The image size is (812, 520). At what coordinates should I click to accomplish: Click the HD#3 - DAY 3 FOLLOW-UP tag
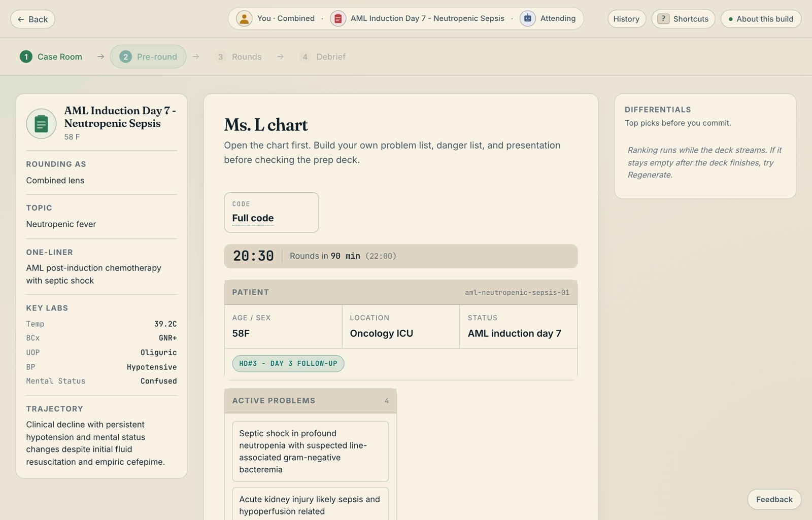point(288,364)
